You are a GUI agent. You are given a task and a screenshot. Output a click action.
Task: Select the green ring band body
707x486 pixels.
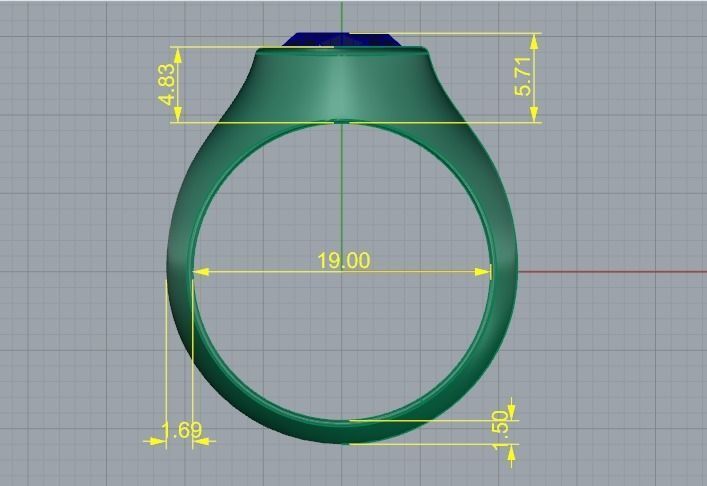point(342,245)
